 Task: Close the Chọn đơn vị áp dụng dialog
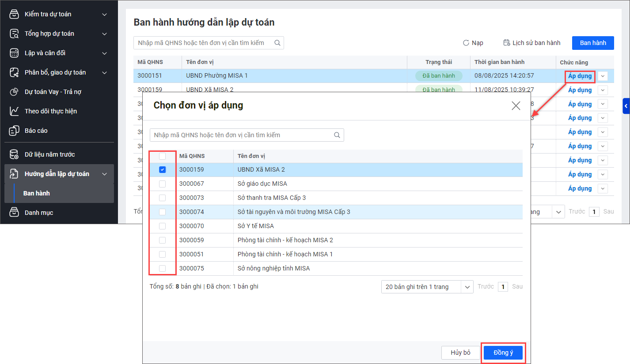click(516, 105)
